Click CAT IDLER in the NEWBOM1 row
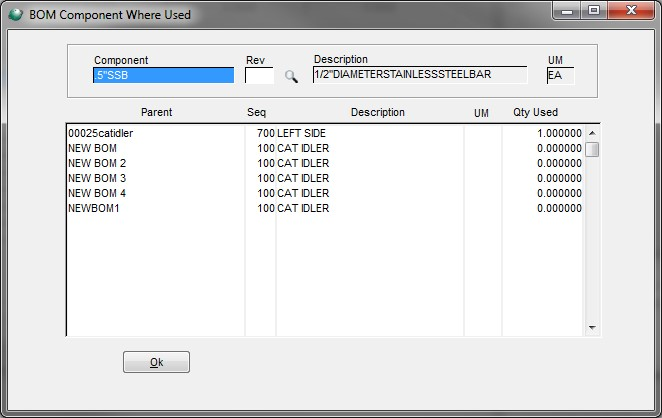Image resolution: width=662 pixels, height=418 pixels. pos(303,208)
